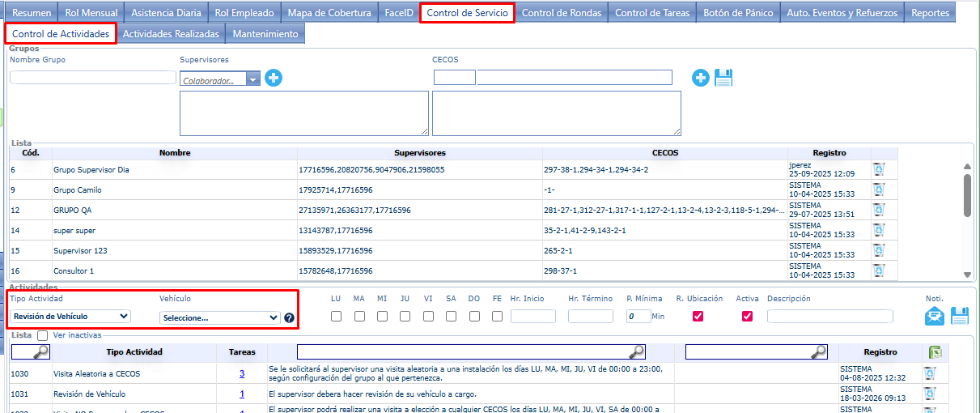The height and width of the screenshot is (413, 980).
Task: Delete the Grupo Supervisor Dia row
Action: [878, 169]
